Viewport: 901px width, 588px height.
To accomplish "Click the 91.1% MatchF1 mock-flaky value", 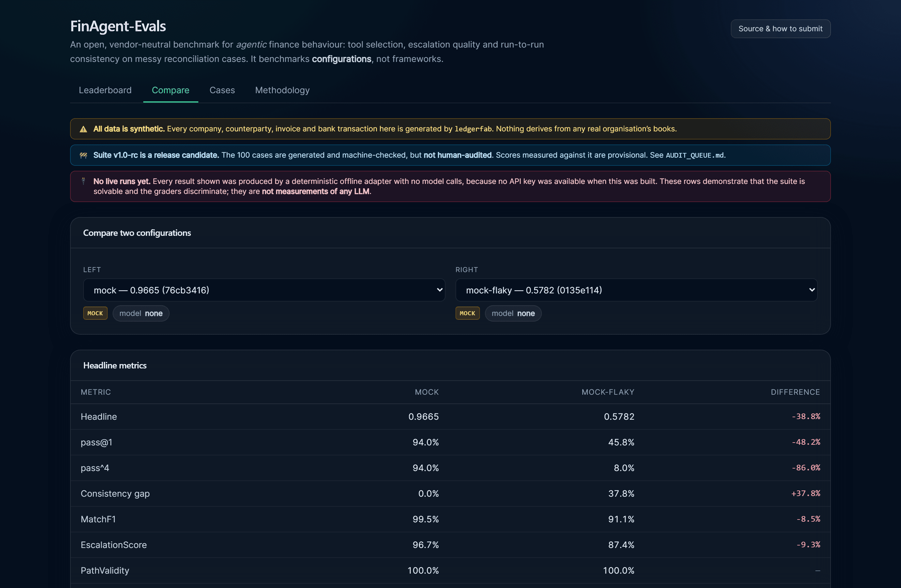I will click(621, 519).
